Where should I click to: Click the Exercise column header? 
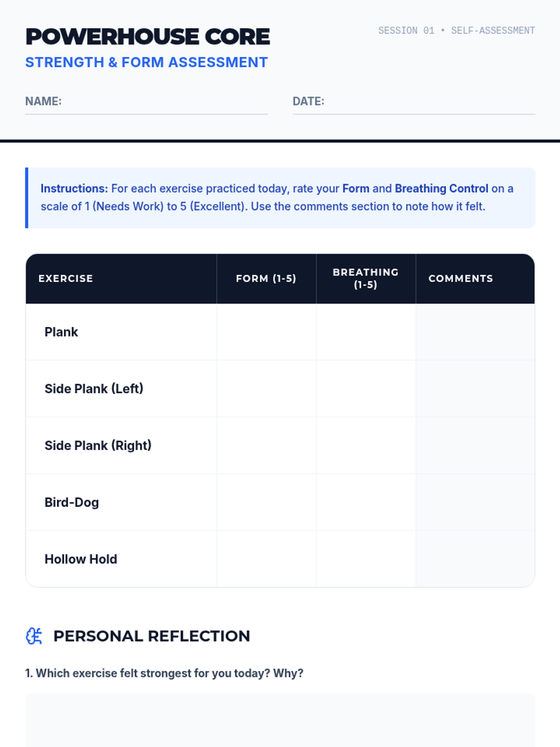pos(66,279)
